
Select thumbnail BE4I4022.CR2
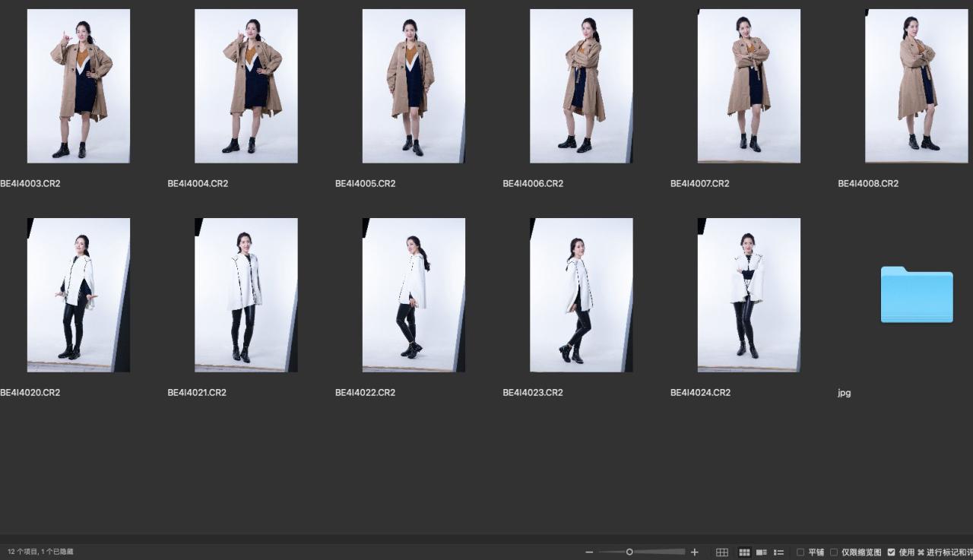pos(414,295)
